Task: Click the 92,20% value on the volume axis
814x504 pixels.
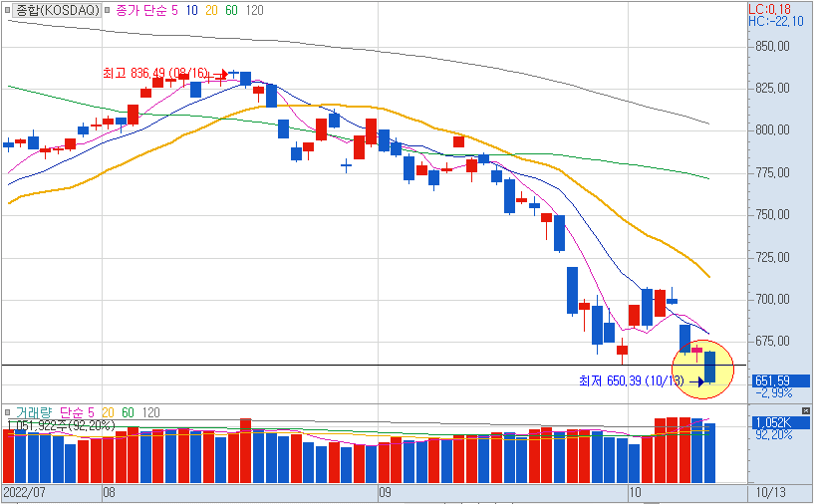Action: (x=774, y=435)
